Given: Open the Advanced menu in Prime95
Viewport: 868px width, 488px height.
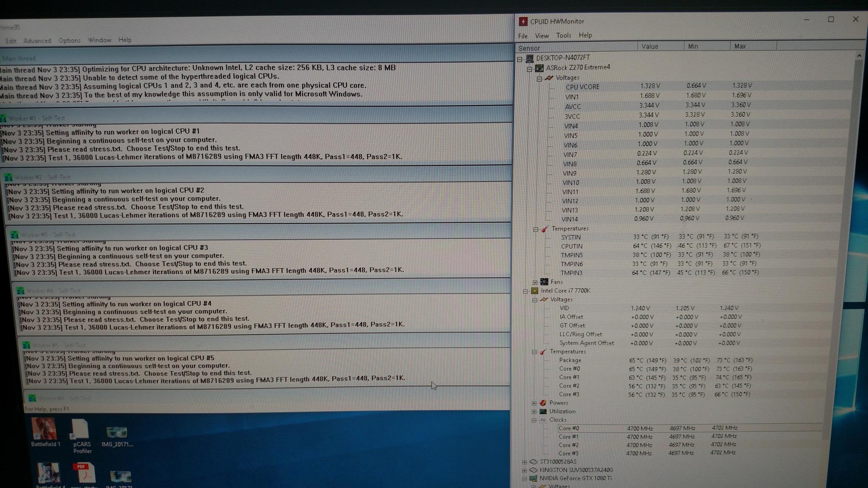Looking at the screenshot, I should [x=37, y=41].
